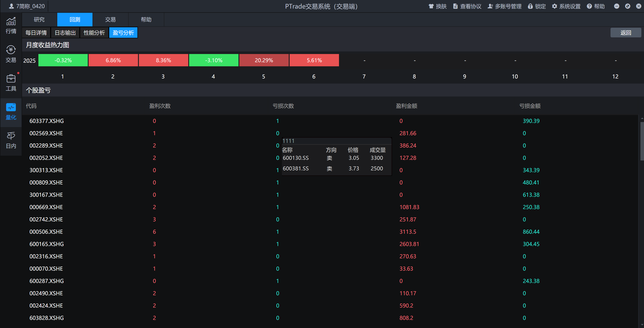This screenshot has height=328, width=644.
Task: Click the 帮助 question mark icon
Action: pos(589,6)
